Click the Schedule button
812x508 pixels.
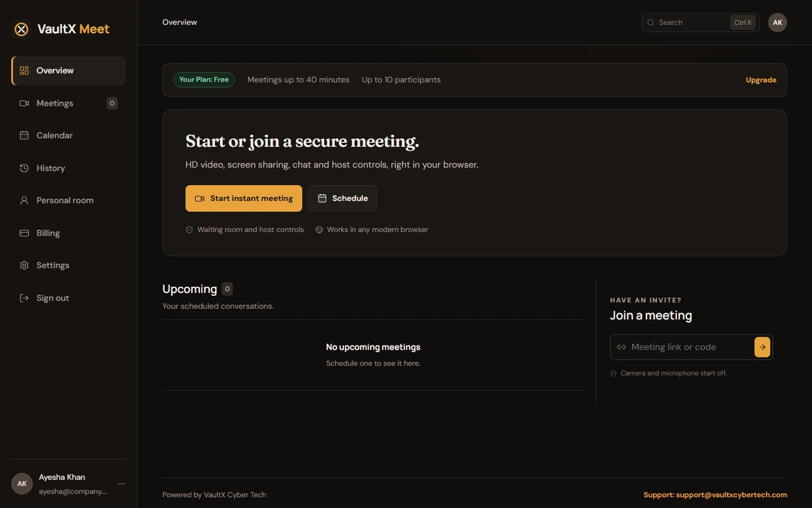(342, 198)
